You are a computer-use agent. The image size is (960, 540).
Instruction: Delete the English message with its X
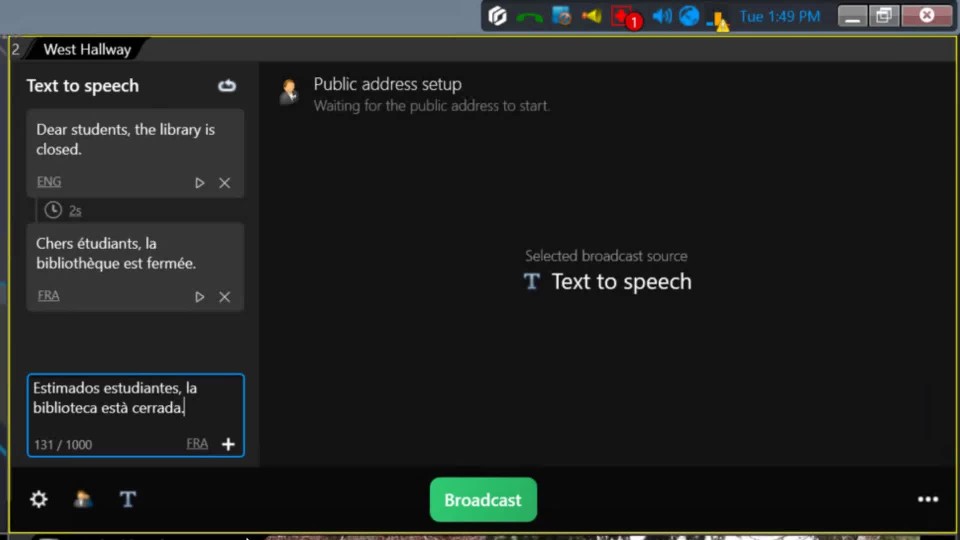(x=225, y=183)
